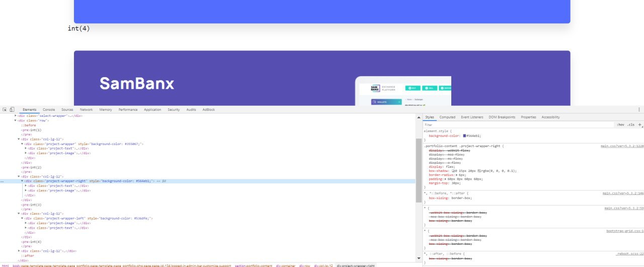This screenshot has height=267, width=644.
Task: Open the Network tab
Action: pos(86,109)
